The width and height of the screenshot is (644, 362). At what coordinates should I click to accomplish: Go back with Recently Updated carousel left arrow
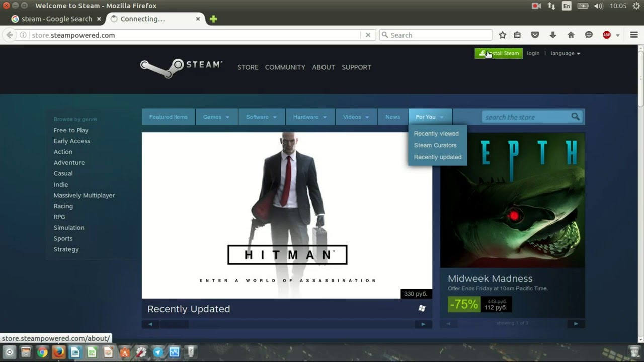tap(150, 324)
